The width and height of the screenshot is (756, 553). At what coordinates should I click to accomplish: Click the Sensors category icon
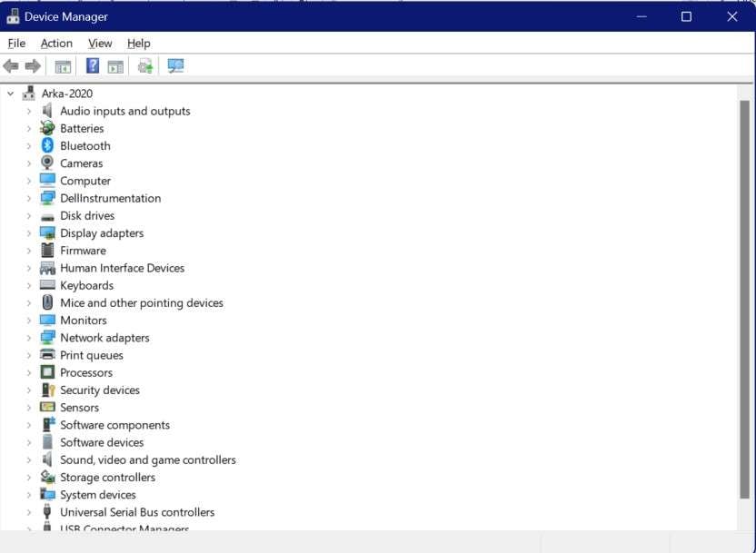(47, 407)
